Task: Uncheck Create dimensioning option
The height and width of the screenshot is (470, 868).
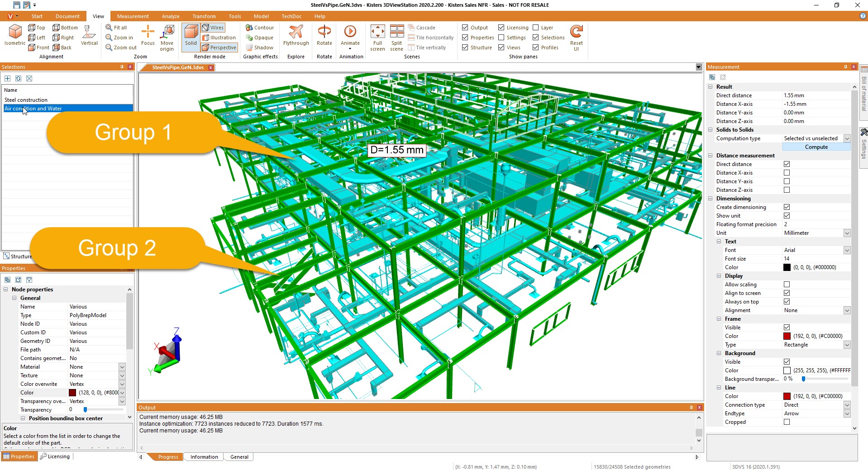Action: (x=787, y=207)
